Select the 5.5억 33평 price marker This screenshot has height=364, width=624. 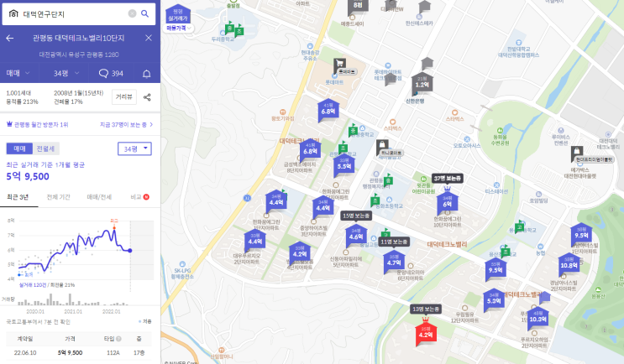344,165
